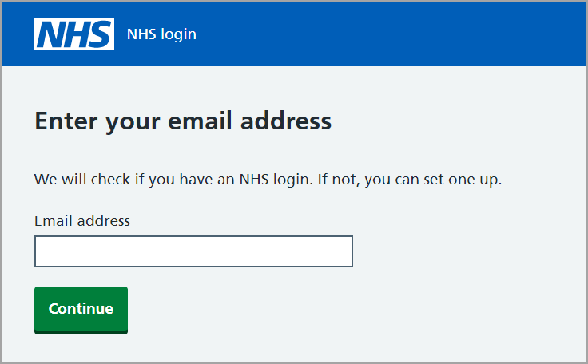This screenshot has width=588, height=364.
Task: Click the 'If not' phrase in the hint
Action: coord(337,180)
